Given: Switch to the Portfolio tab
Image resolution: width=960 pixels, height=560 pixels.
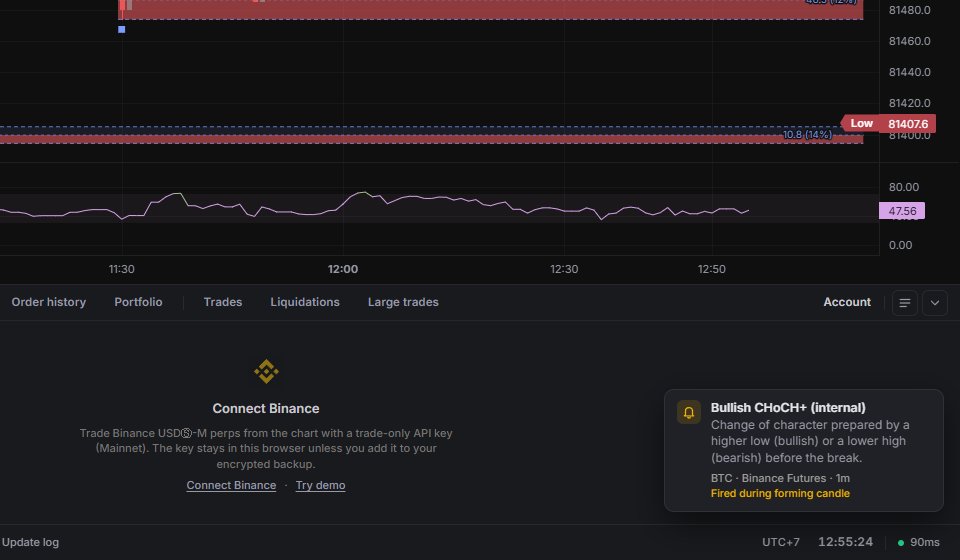Looking at the screenshot, I should click(x=138, y=302).
